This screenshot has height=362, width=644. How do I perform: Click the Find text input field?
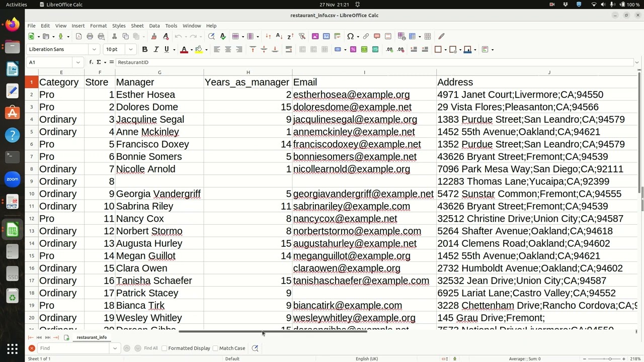[x=74, y=348]
